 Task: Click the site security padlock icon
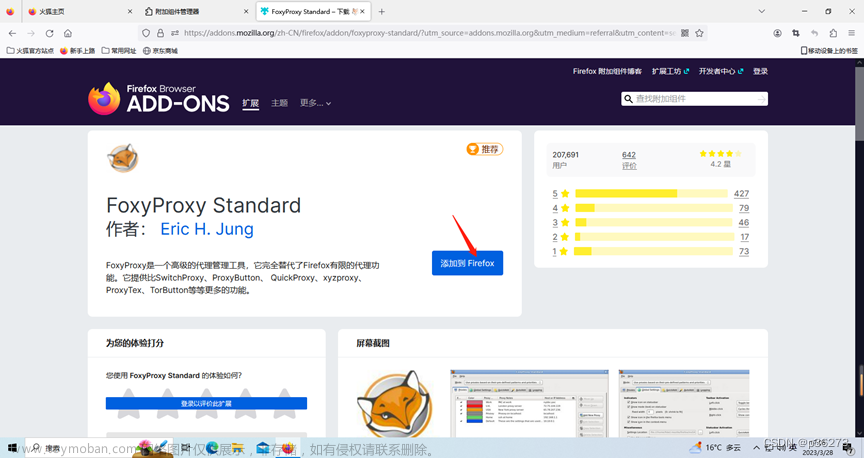[160, 33]
